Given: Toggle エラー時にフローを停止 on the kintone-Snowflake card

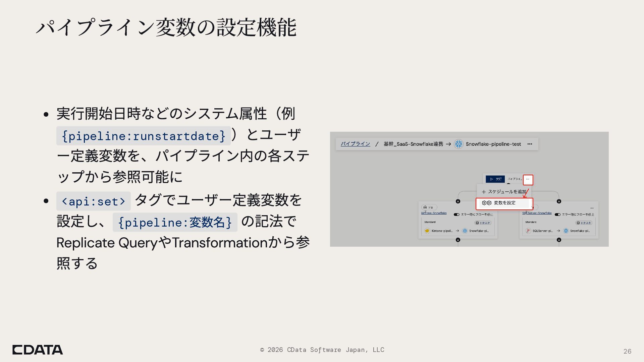Looking at the screenshot, I should click(457, 215).
